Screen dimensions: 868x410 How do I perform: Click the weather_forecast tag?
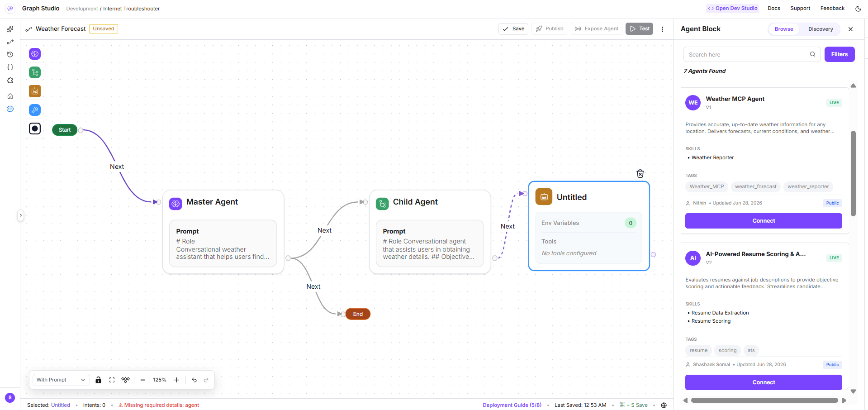coord(755,186)
